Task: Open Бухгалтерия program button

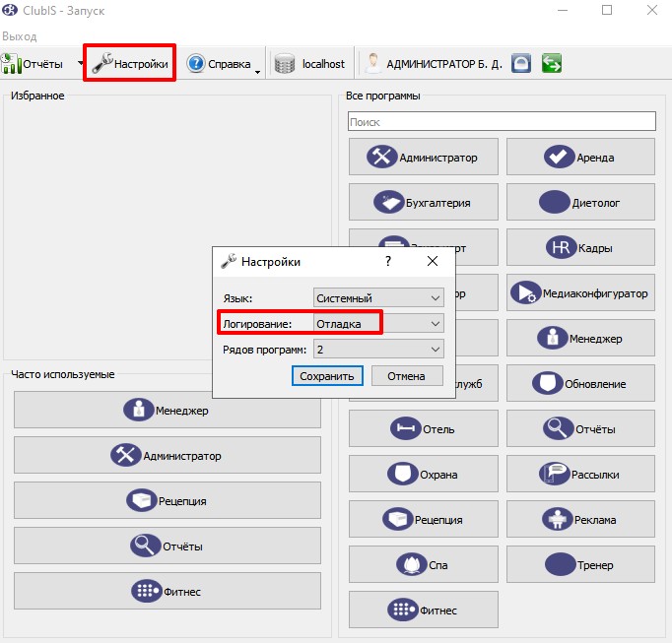Action: tap(424, 202)
